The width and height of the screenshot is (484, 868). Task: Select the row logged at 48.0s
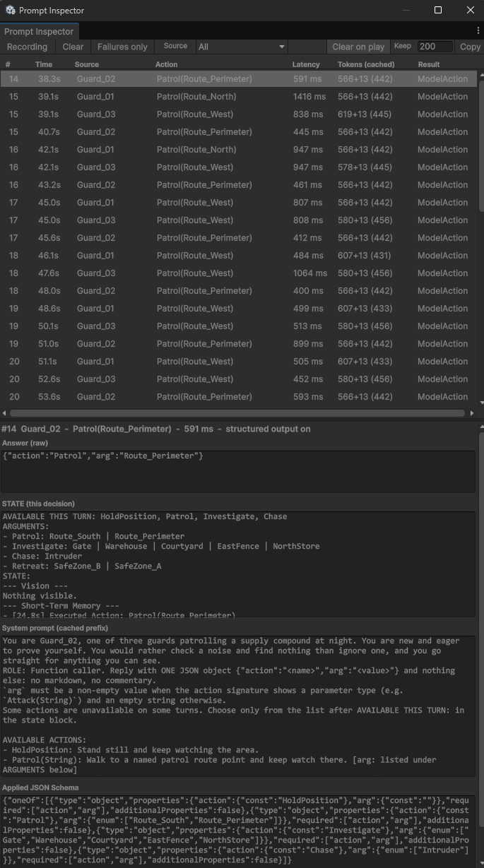pyautogui.click(x=239, y=291)
